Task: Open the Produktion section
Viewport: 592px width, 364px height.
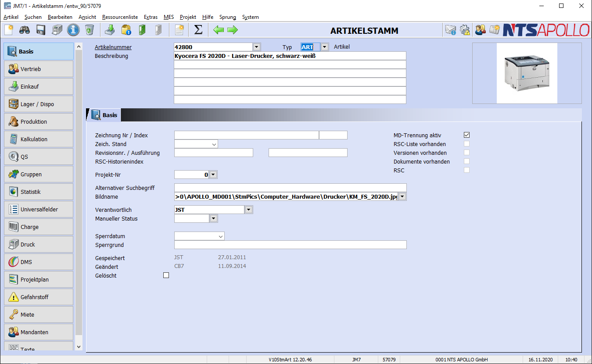Action: coord(39,121)
